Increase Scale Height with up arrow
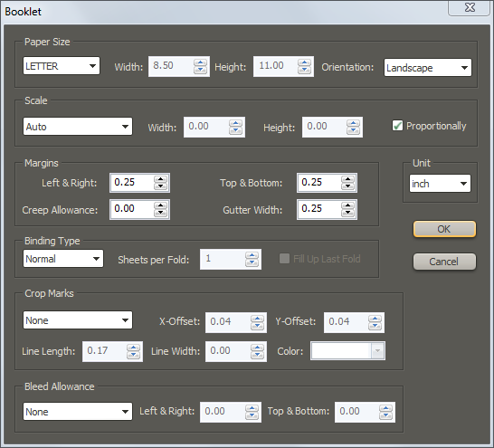494x448 pixels. click(353, 123)
